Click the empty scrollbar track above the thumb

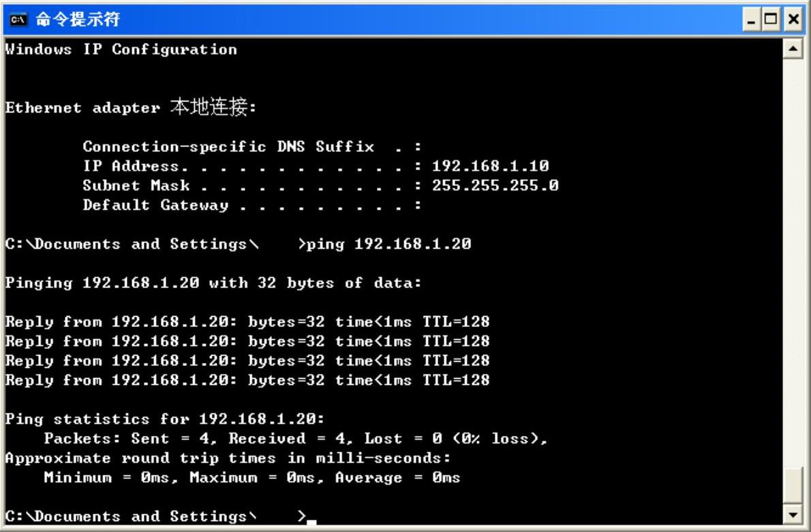(x=793, y=263)
